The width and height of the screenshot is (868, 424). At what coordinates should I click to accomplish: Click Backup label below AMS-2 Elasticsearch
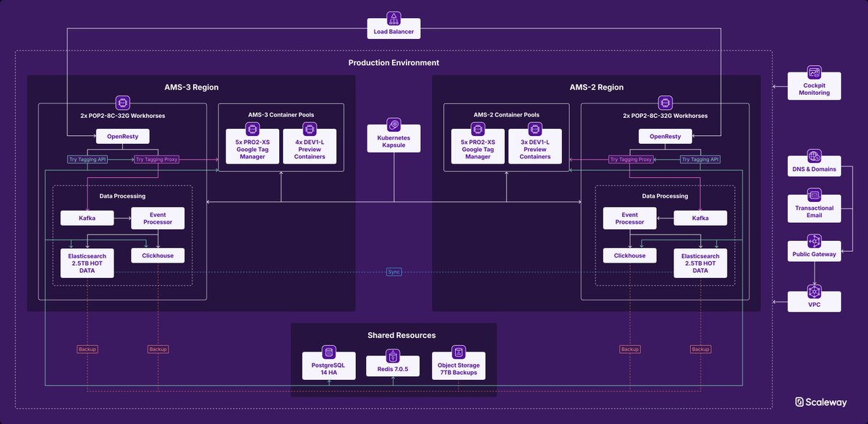pyautogui.click(x=700, y=349)
